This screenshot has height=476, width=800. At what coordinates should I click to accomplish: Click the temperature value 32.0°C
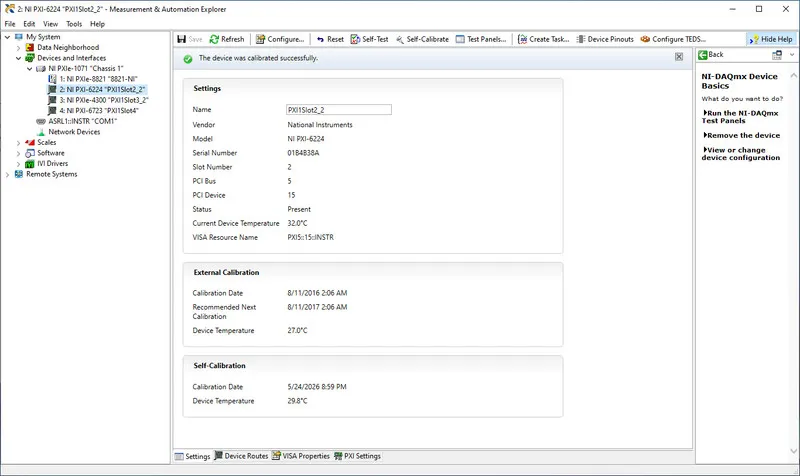pos(297,223)
